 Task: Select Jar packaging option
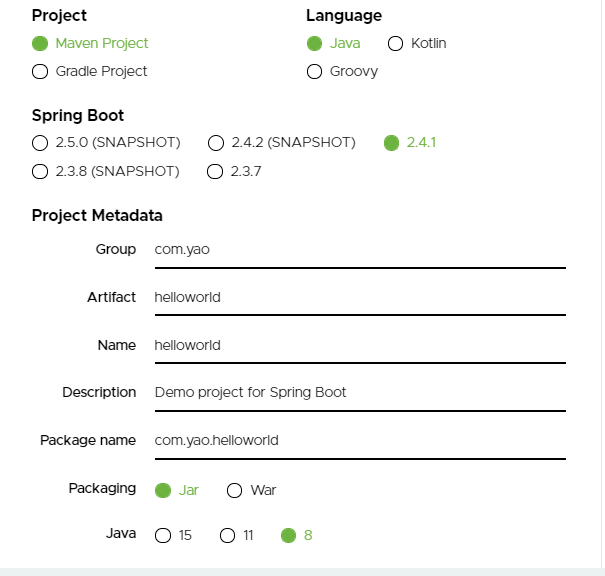[163, 490]
